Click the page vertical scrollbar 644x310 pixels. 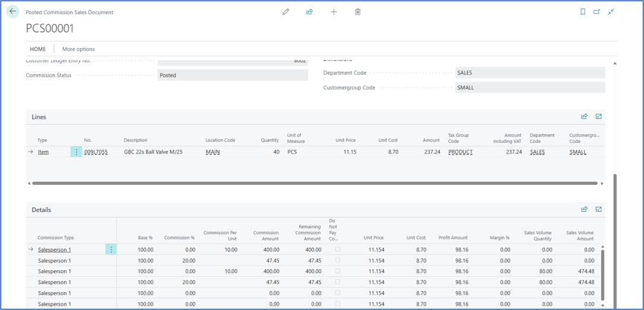615,242
